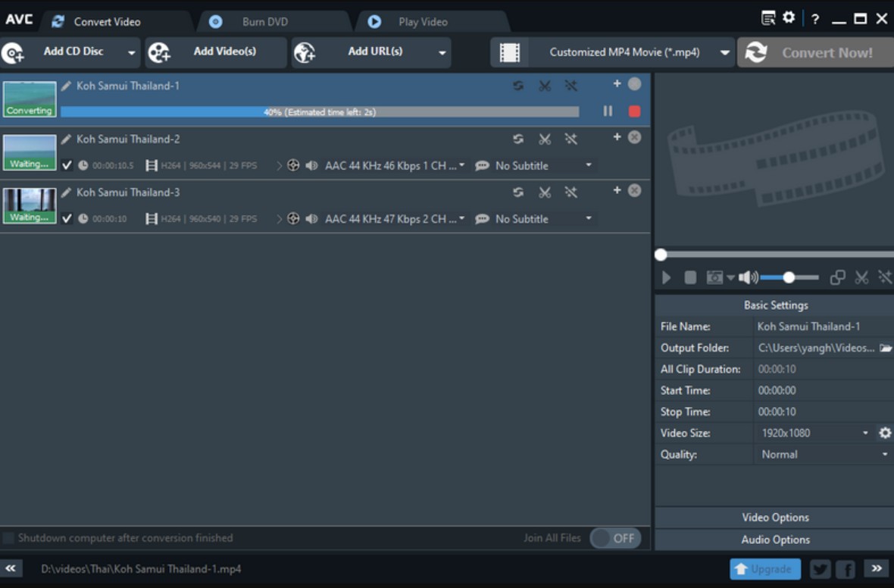
Task: Click the scissors clip icon on Koh Samui Thailand-2
Action: (x=545, y=139)
